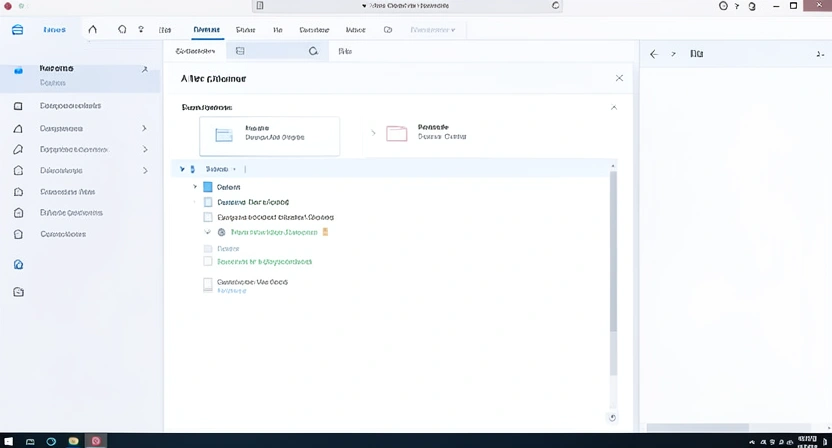Go to the home icon in the top toolbar
The width and height of the screenshot is (832, 448).
point(93,29)
